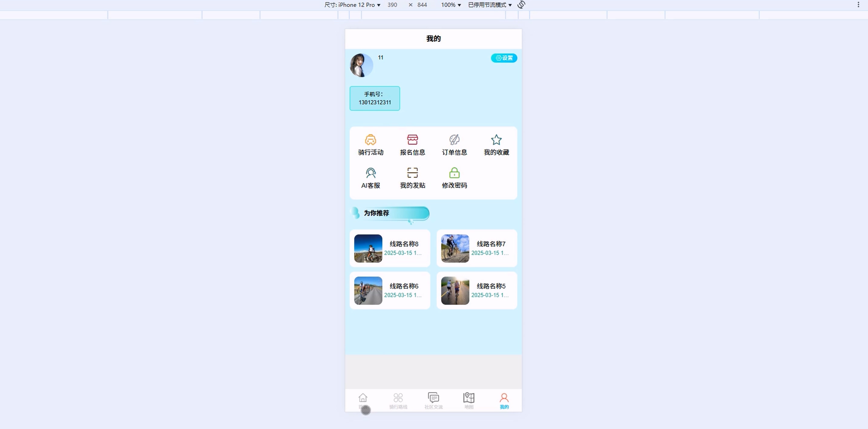Expand the 已停用节流模式 throttling dropdown
Viewport: 868px width, 429px height.
coord(490,5)
